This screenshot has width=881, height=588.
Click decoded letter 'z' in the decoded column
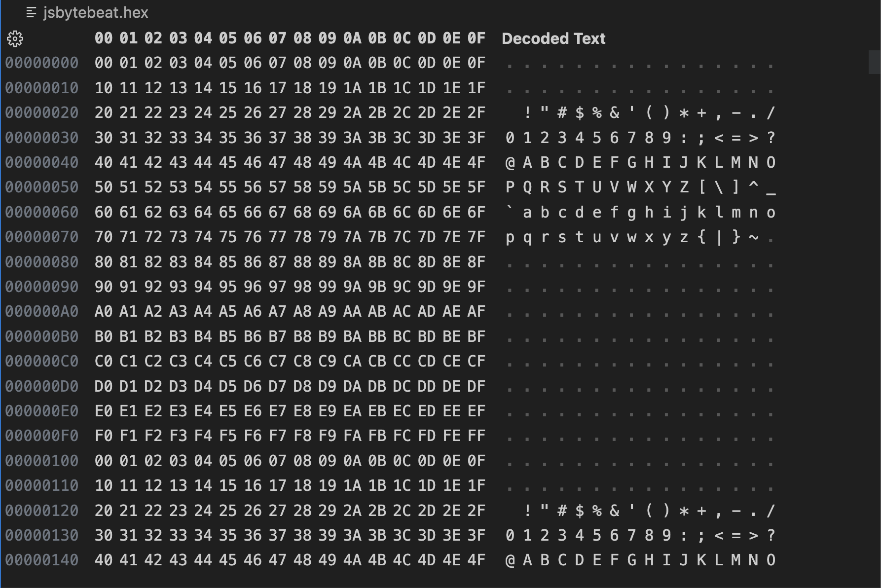[684, 237]
